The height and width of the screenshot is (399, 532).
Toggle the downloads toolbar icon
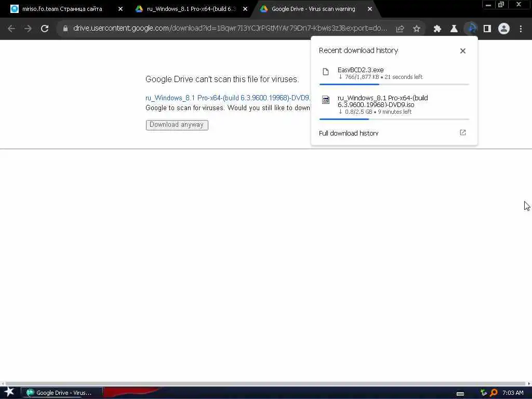coord(471,29)
